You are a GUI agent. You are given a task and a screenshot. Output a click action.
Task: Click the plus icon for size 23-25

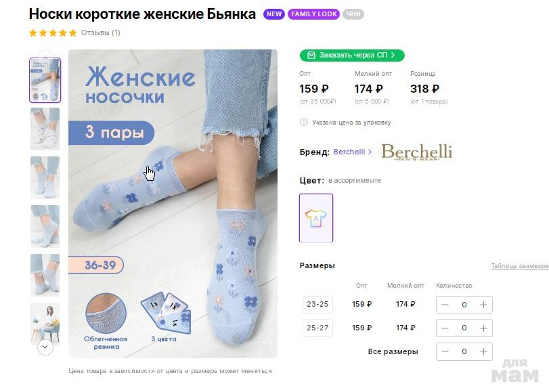(483, 305)
